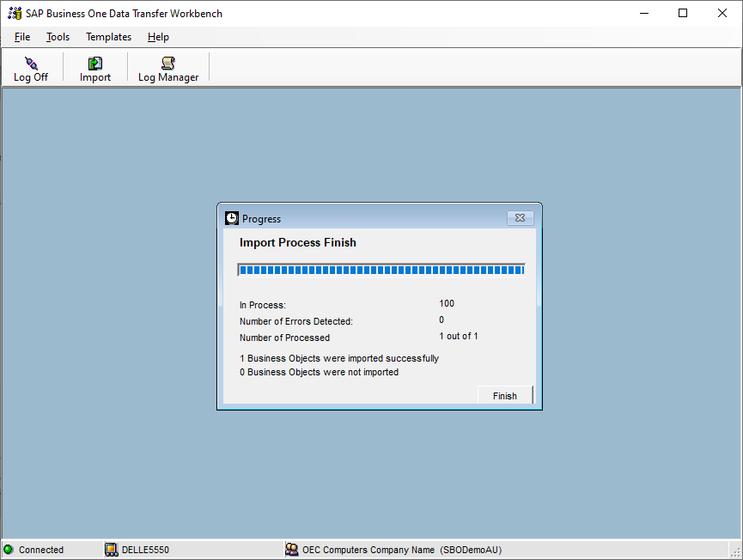Click the server computer icon in status bar
The image size is (743, 560).
click(112, 550)
